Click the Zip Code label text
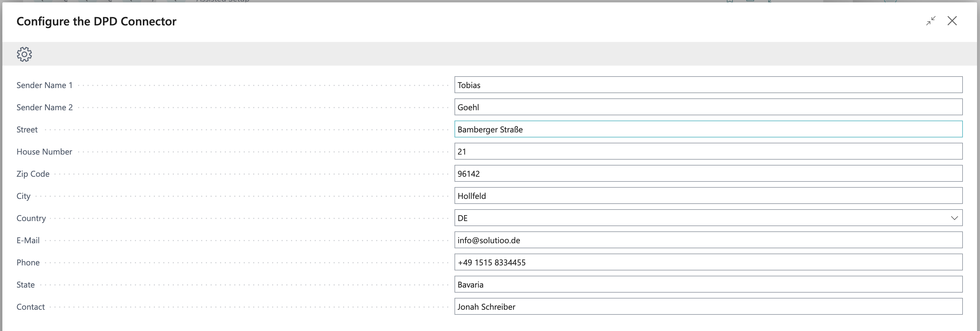Viewport: 980px width, 331px height. coord(33,174)
